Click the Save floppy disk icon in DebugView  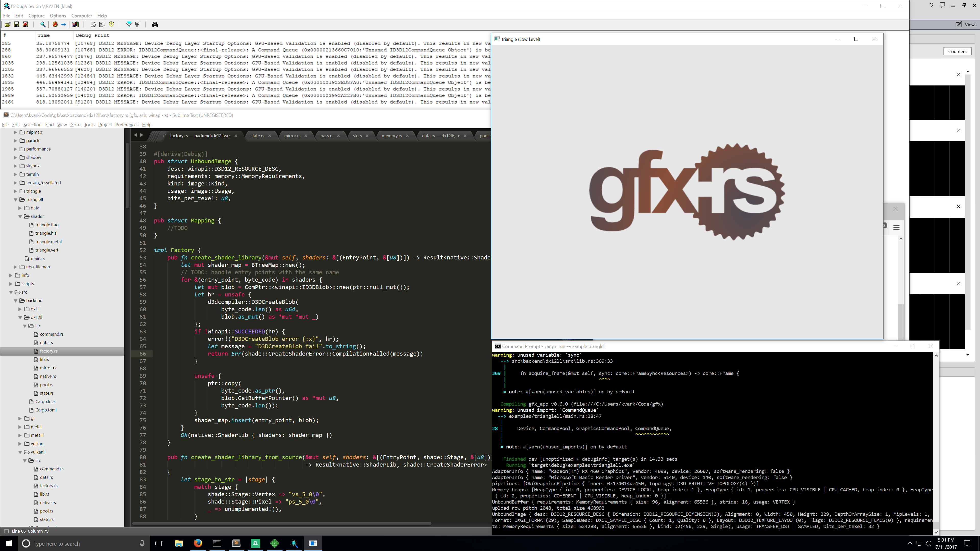click(16, 24)
